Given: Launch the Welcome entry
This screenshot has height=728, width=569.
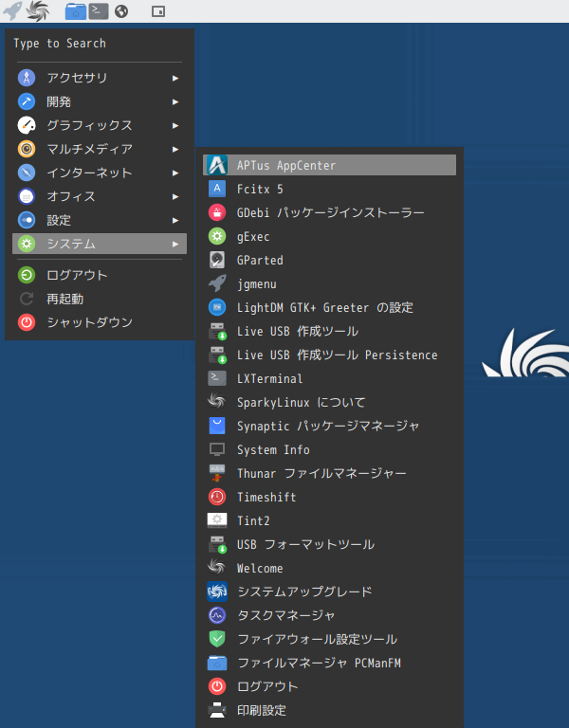Looking at the screenshot, I should 329,568.
